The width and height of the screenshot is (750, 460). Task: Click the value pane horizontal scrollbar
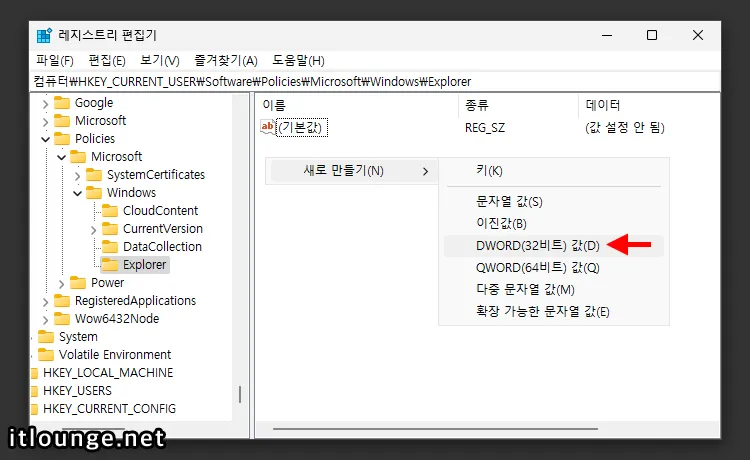(435, 429)
